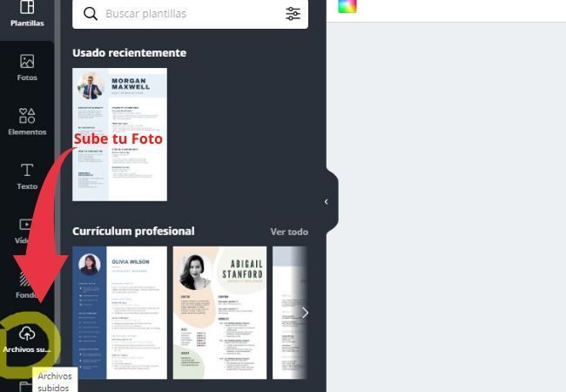Open the Fondo background panel

coord(25,285)
